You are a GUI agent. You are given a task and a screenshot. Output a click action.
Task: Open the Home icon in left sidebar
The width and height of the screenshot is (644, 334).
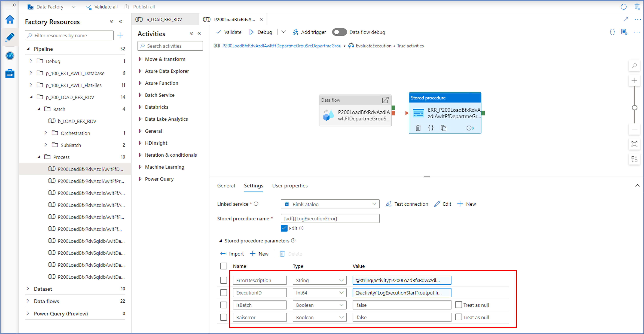[x=10, y=20]
